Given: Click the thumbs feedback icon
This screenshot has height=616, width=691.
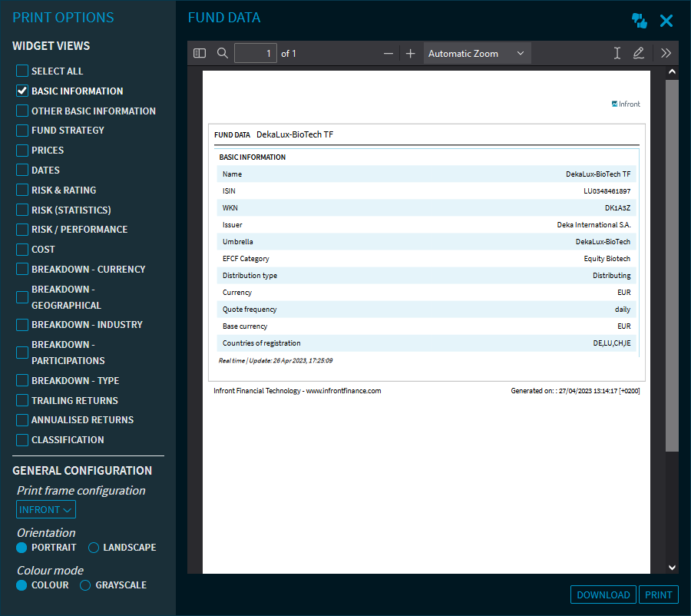Looking at the screenshot, I should pyautogui.click(x=639, y=21).
